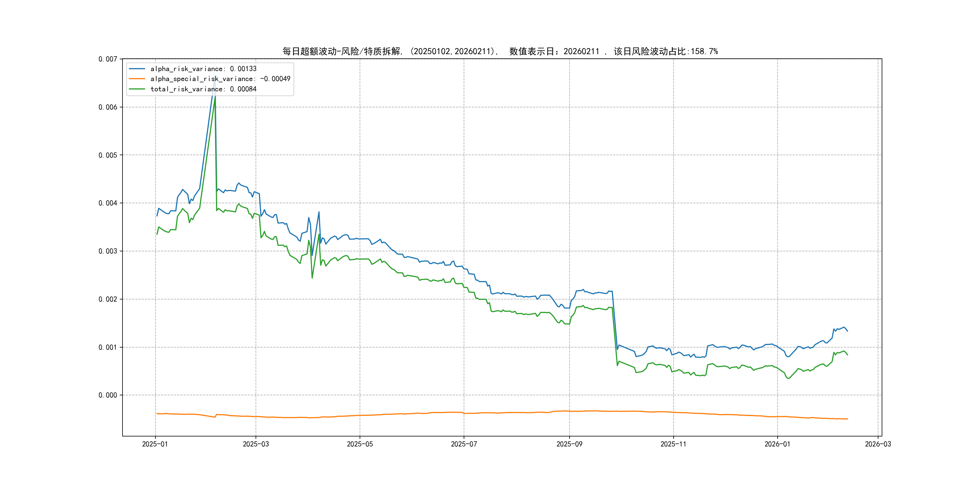Click the orange alpha_special_risk_variance legend swatch

click(x=137, y=79)
